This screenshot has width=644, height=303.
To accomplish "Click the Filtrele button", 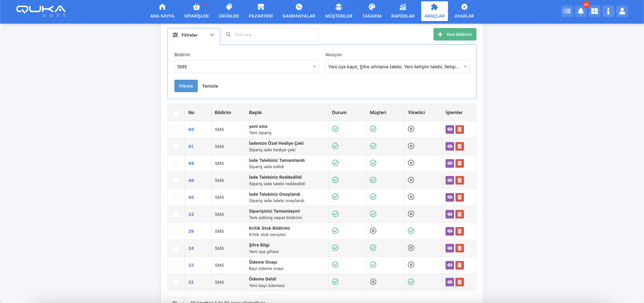I will 186,86.
